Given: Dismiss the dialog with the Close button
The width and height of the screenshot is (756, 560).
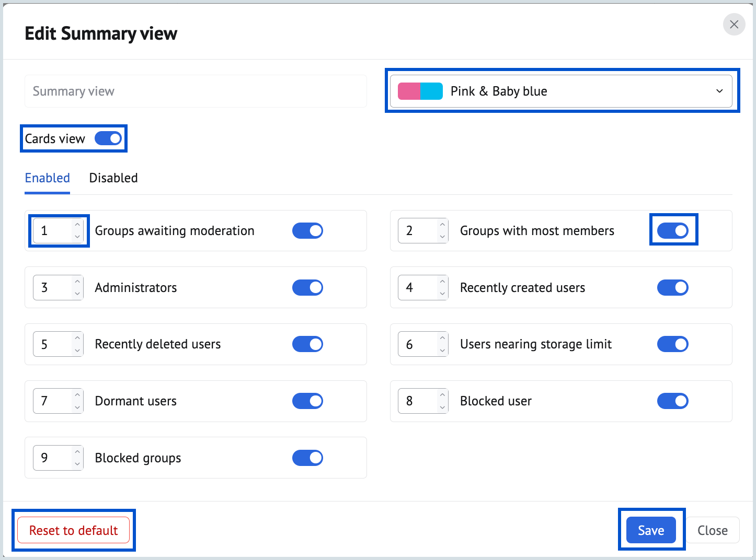Looking at the screenshot, I should [x=713, y=530].
